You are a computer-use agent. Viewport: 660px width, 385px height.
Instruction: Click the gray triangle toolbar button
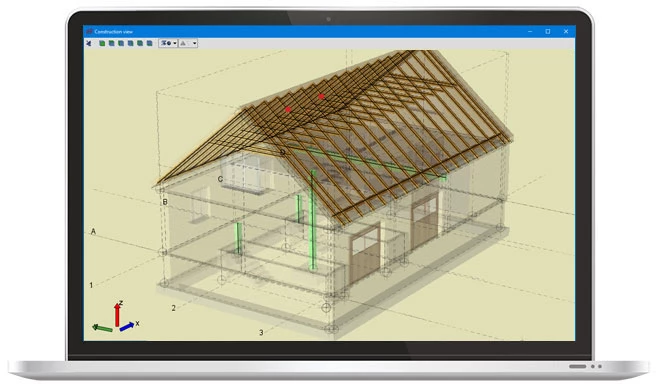tap(184, 43)
